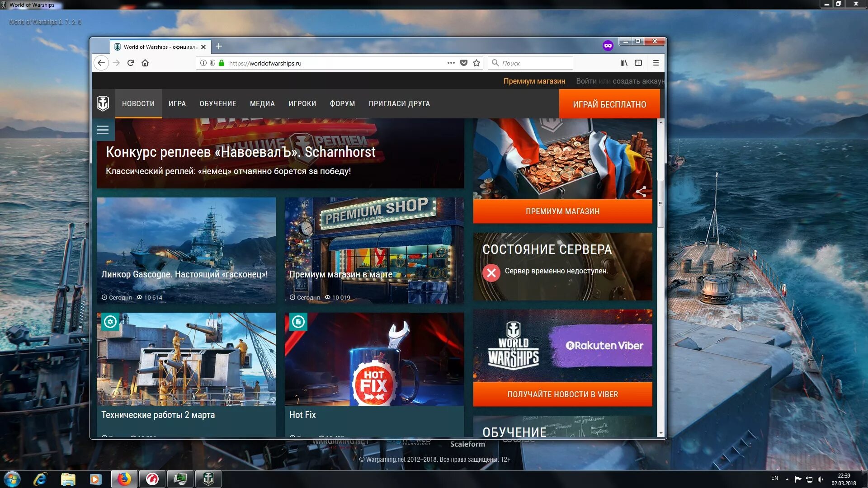
Task: Click the browser forward arrow
Action: [116, 63]
